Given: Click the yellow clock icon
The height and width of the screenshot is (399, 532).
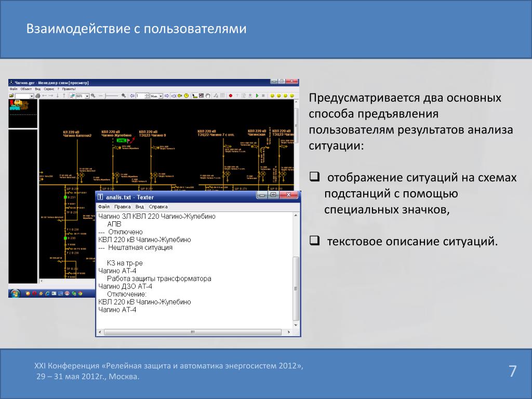Looking at the screenshot, I should [x=187, y=96].
